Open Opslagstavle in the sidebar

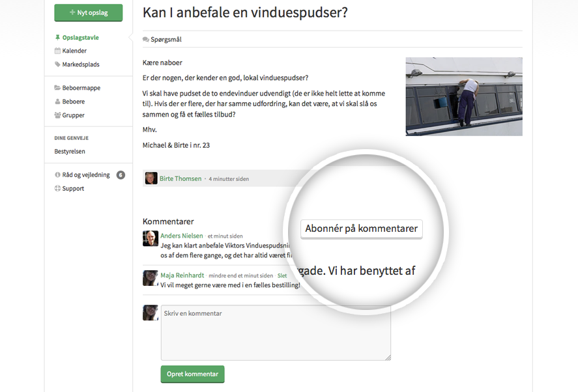80,38
